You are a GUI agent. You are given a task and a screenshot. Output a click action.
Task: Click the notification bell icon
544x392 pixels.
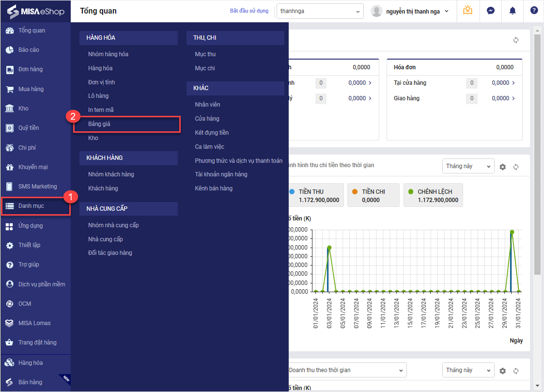tap(512, 11)
